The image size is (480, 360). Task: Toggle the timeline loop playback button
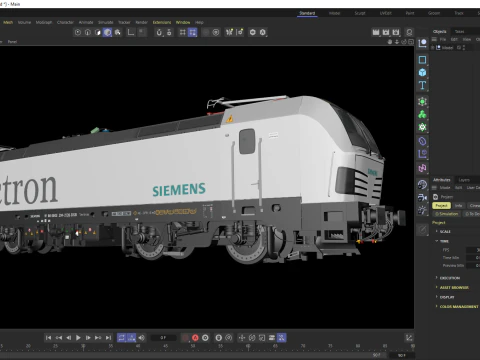tap(121, 338)
